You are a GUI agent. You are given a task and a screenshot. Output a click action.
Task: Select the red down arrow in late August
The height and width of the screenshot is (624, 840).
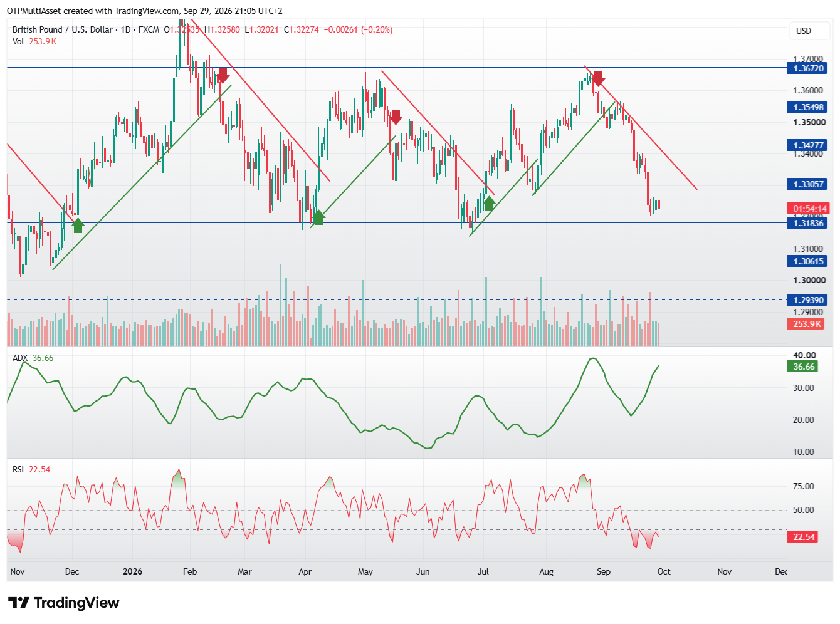pos(598,78)
